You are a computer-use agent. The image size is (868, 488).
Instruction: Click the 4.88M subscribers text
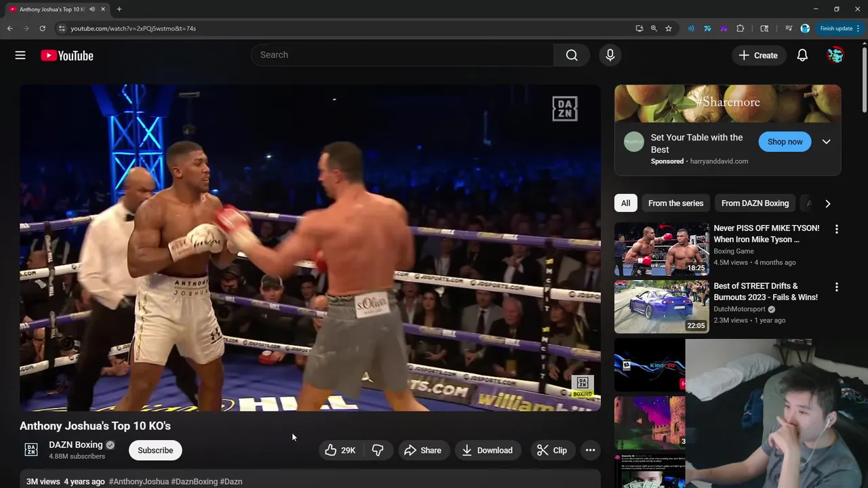tap(77, 456)
